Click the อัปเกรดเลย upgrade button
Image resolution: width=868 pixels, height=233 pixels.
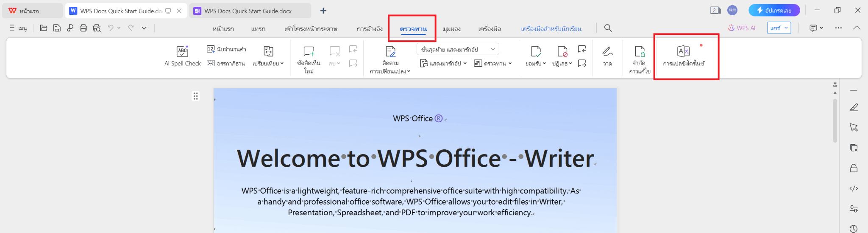[x=774, y=10]
